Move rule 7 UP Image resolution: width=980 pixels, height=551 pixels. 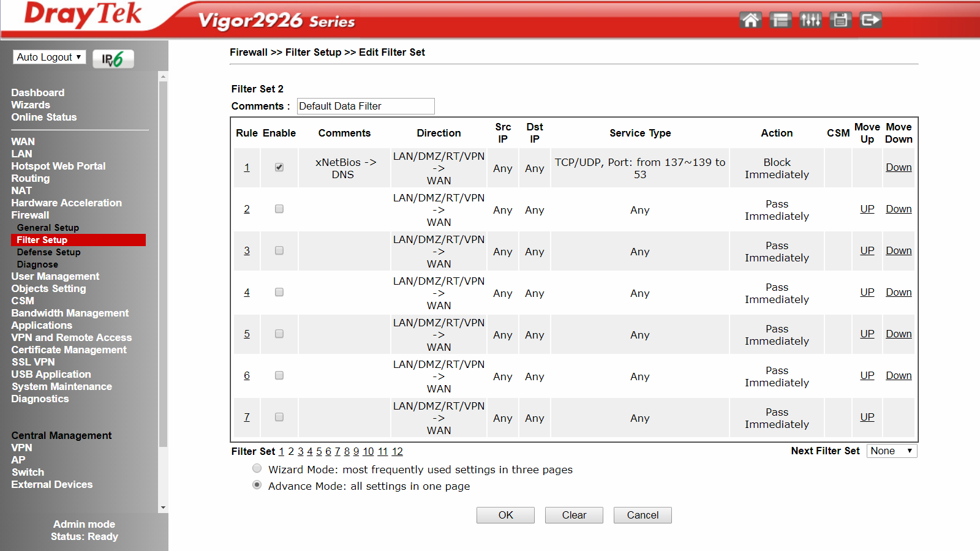(867, 417)
